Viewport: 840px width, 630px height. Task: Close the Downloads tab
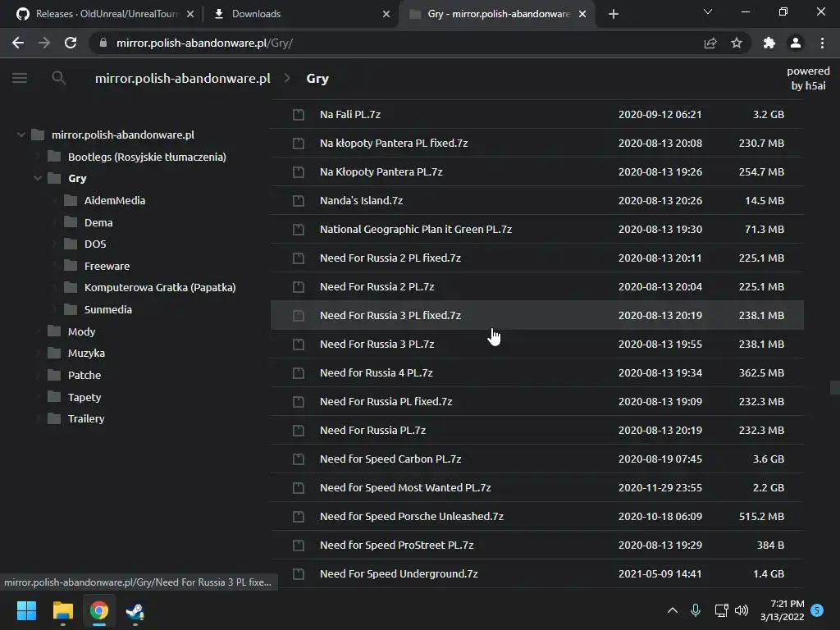386,14
